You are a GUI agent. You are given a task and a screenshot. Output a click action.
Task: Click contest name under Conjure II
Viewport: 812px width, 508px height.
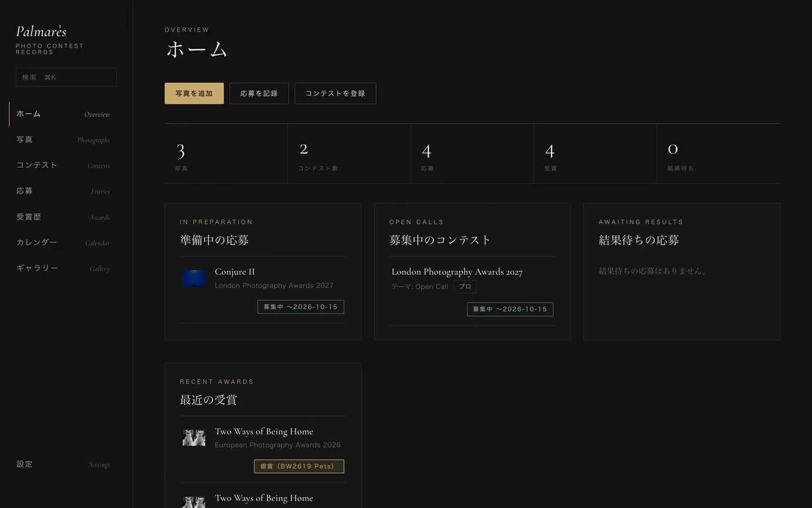pos(274,286)
